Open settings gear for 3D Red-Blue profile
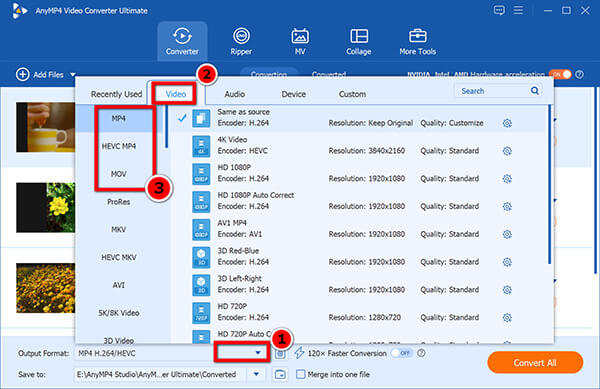This screenshot has height=389, width=600. (507, 262)
